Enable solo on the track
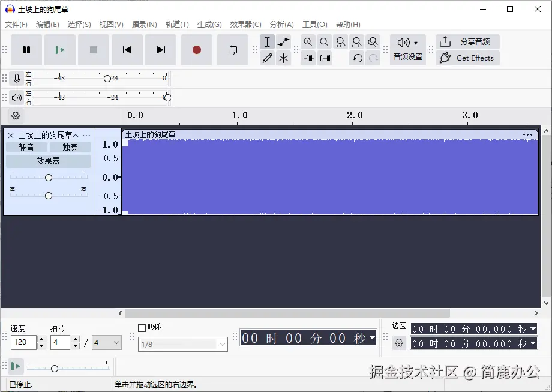 [69, 146]
